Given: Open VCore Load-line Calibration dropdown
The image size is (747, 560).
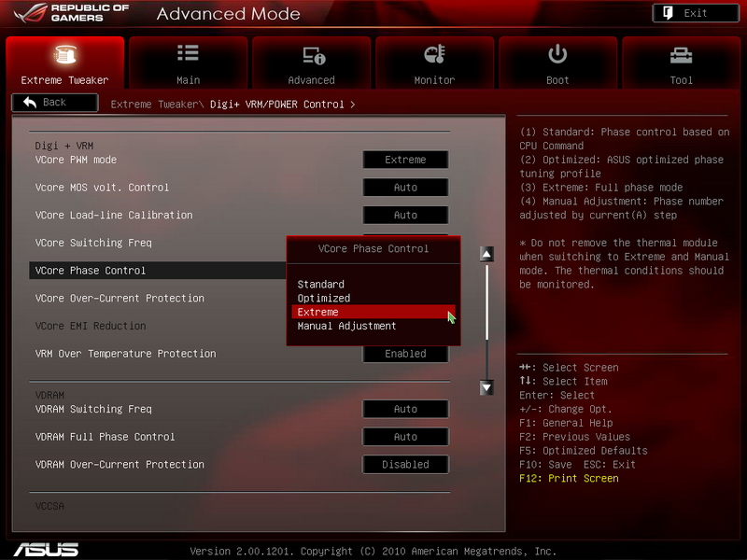Looking at the screenshot, I should (405, 215).
